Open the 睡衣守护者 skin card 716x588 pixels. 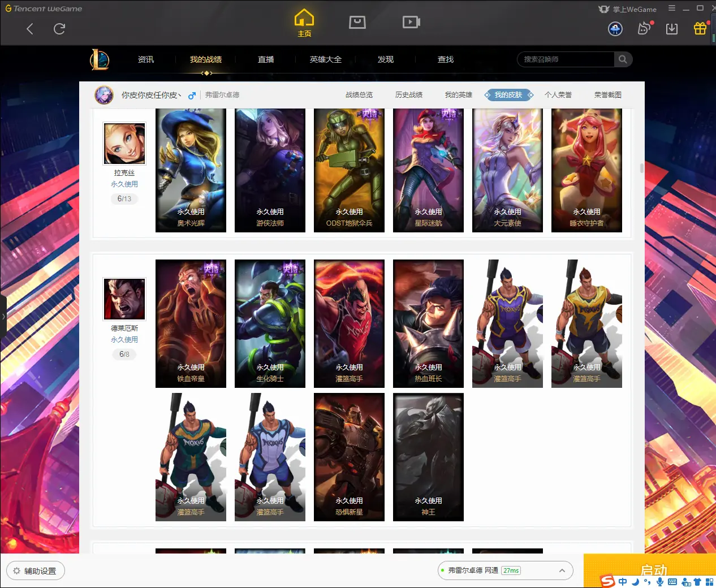tap(586, 170)
